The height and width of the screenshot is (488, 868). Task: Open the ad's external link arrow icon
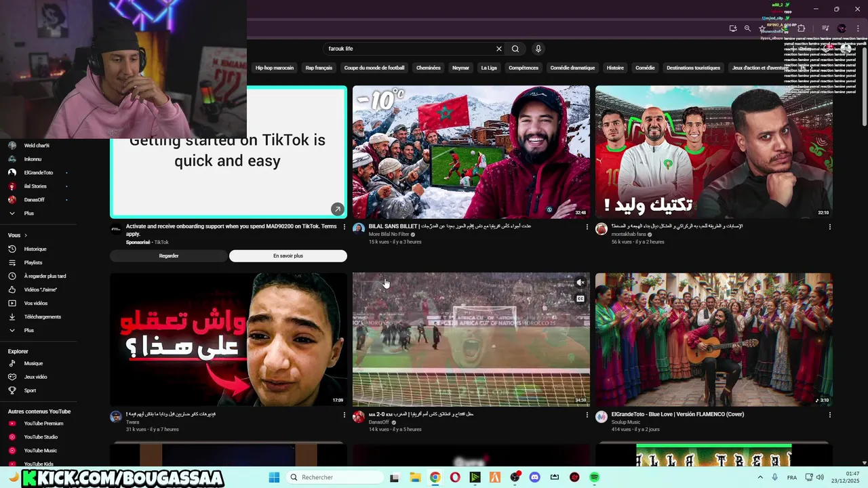(337, 209)
